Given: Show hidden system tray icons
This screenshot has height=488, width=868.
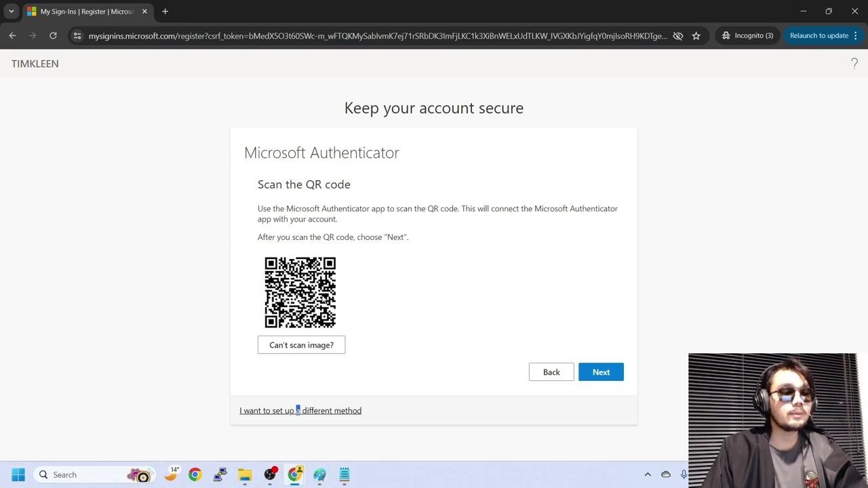Looking at the screenshot, I should pos(648,474).
